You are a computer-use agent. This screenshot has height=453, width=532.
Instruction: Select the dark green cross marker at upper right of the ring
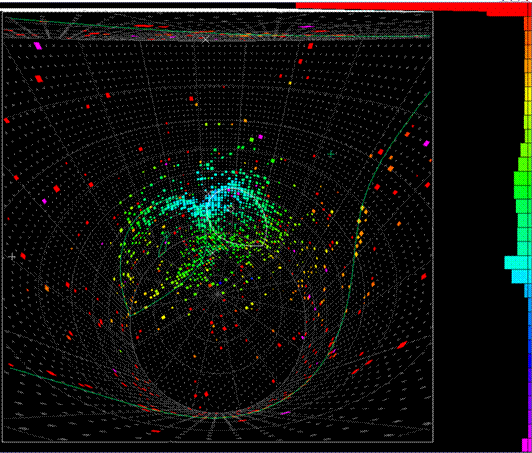(x=331, y=154)
